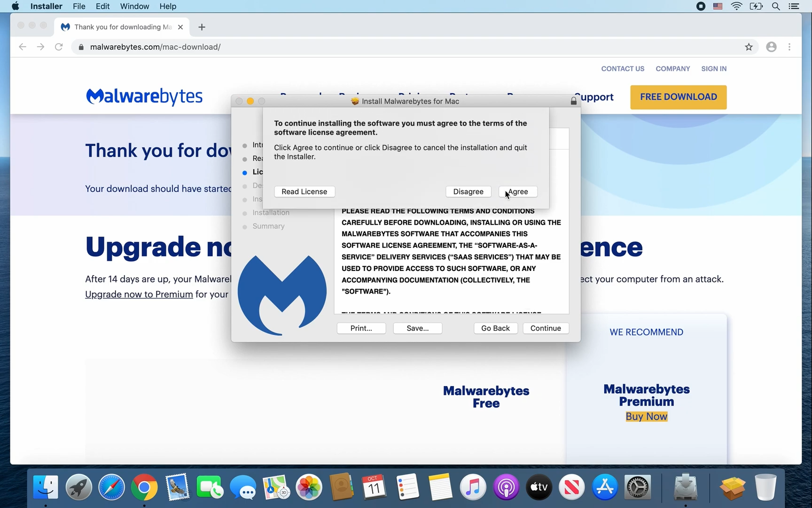812x508 pixels.
Task: Open Safari from the Dock
Action: click(111, 487)
